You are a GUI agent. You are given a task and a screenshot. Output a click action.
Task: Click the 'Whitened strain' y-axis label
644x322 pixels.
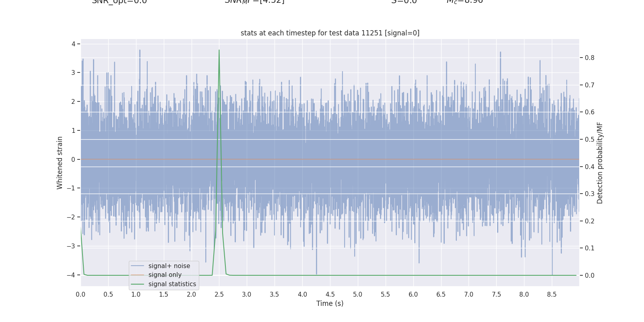click(60, 163)
